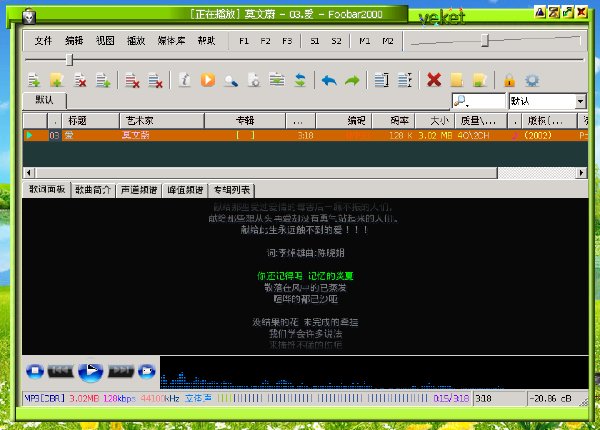Screen dimensions: 600x430
Task: Expand the 默认 dropdown next to search
Action: coord(580,101)
